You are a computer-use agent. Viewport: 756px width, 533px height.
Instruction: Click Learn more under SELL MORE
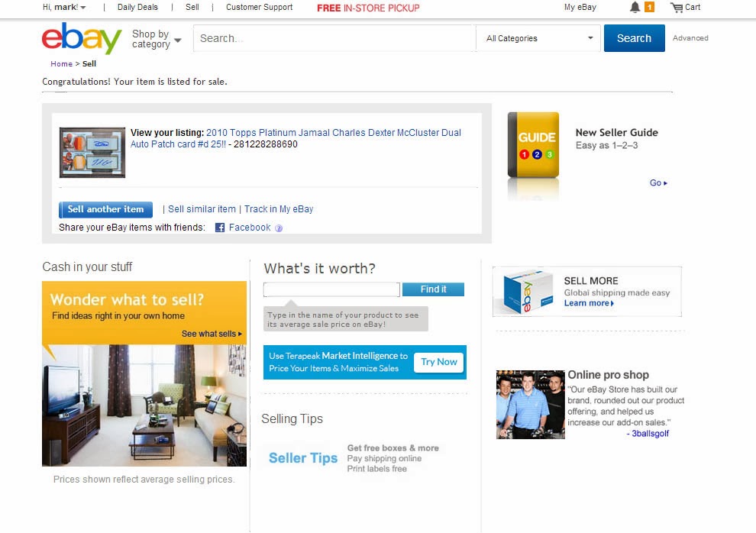[x=589, y=303]
